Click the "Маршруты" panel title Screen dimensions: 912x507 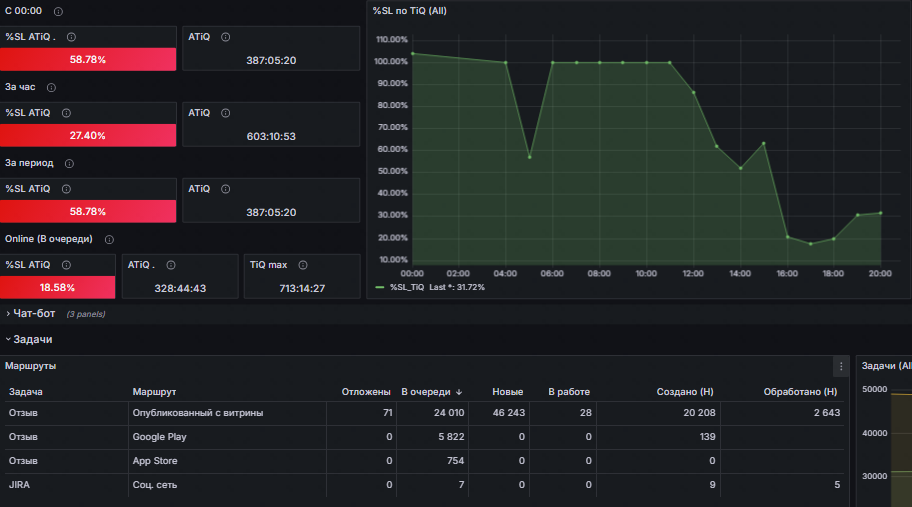30,367
